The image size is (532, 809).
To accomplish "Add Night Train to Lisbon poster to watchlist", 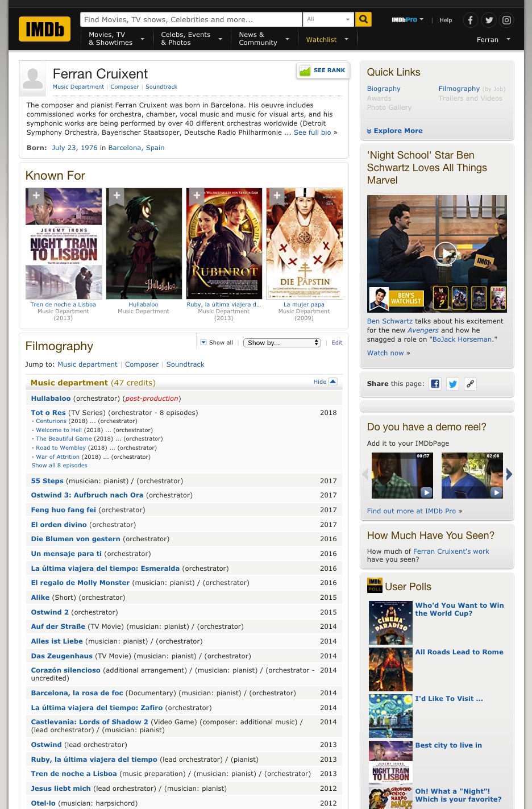I will click(x=36, y=196).
